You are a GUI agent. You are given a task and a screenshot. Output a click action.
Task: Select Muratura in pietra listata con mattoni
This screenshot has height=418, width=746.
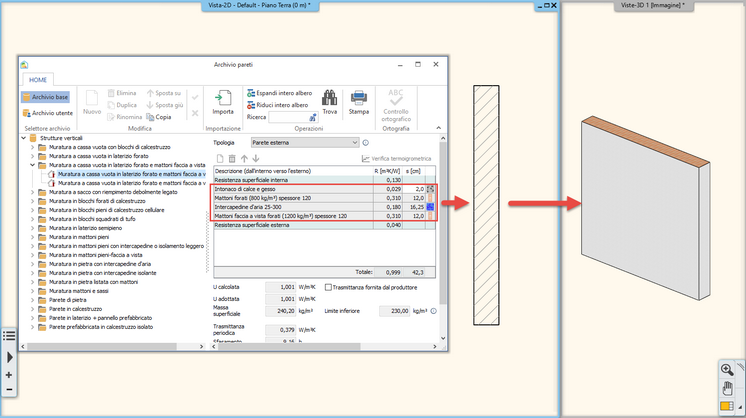94,282
